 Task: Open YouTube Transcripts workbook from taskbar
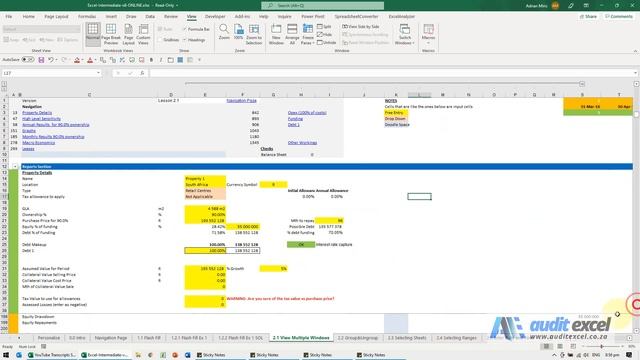click(x=51, y=355)
